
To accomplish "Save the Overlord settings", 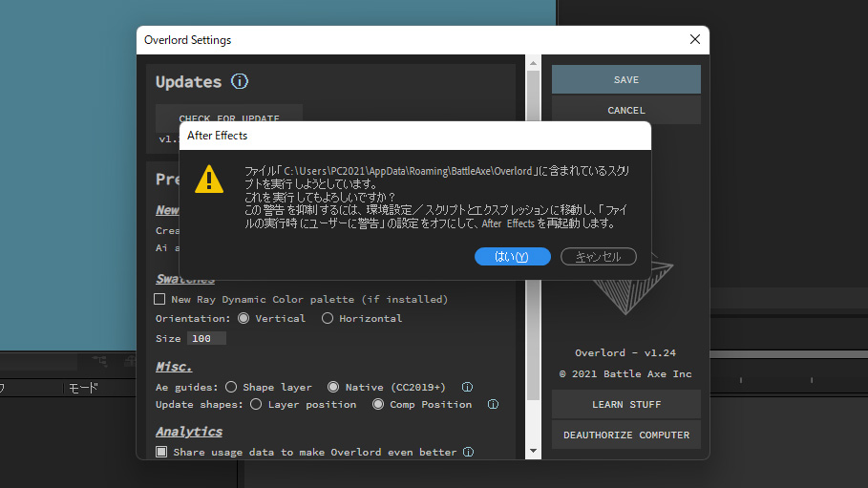I will click(626, 80).
